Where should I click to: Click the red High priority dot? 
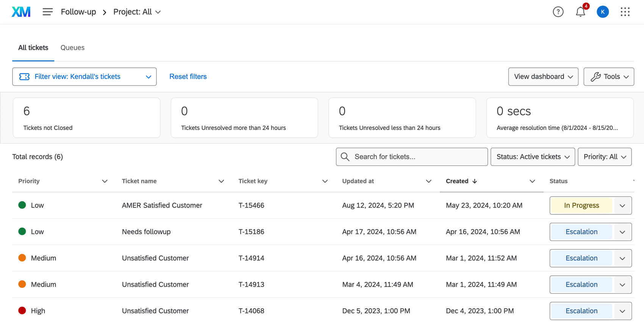click(22, 311)
